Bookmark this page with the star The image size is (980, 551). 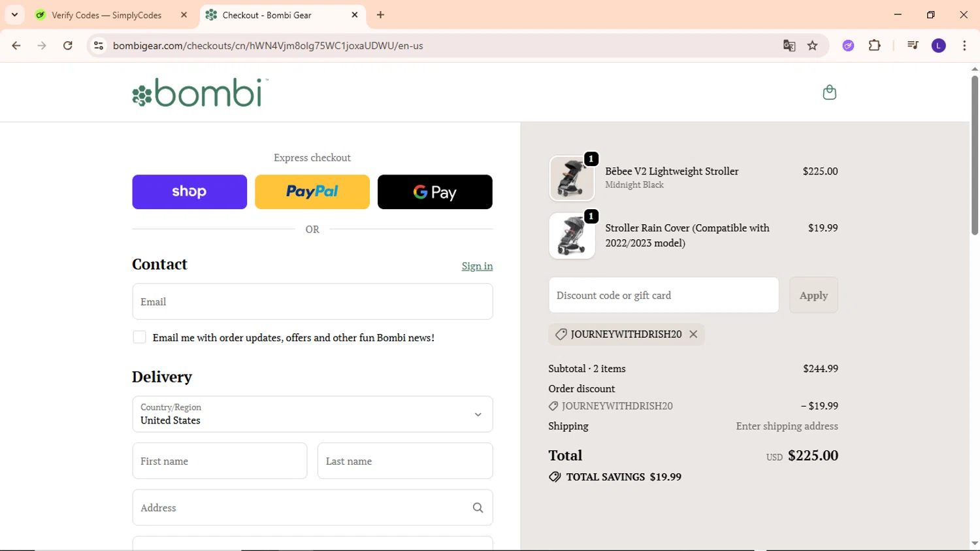(x=813, y=46)
